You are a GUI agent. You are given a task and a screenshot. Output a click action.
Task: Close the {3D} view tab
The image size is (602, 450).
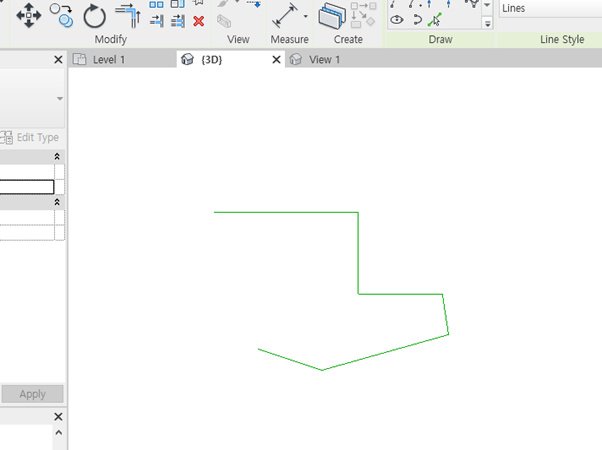(276, 60)
